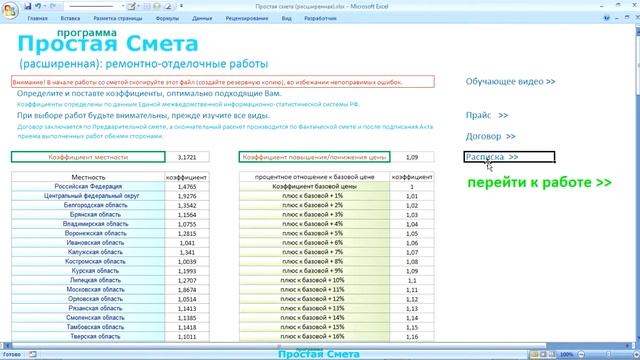640x360 pixels.
Task: Click the zoom slider handle
Action: click(x=608, y=354)
